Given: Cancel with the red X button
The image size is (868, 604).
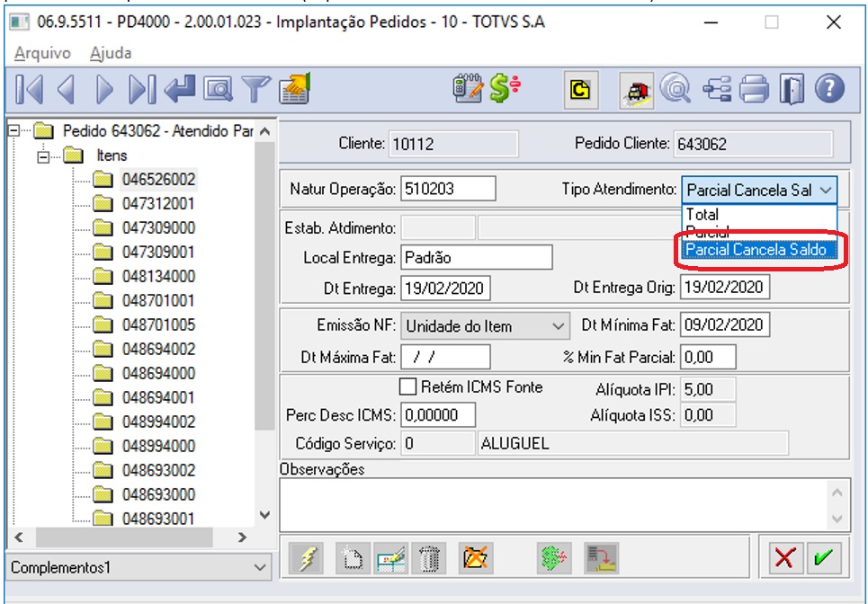Looking at the screenshot, I should pyautogui.click(x=785, y=557).
